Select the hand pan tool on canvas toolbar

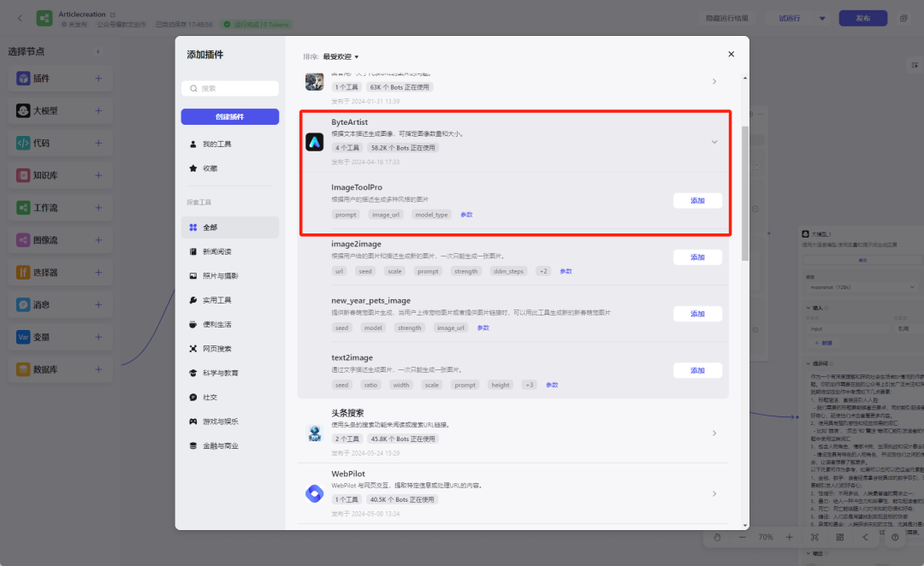717,537
